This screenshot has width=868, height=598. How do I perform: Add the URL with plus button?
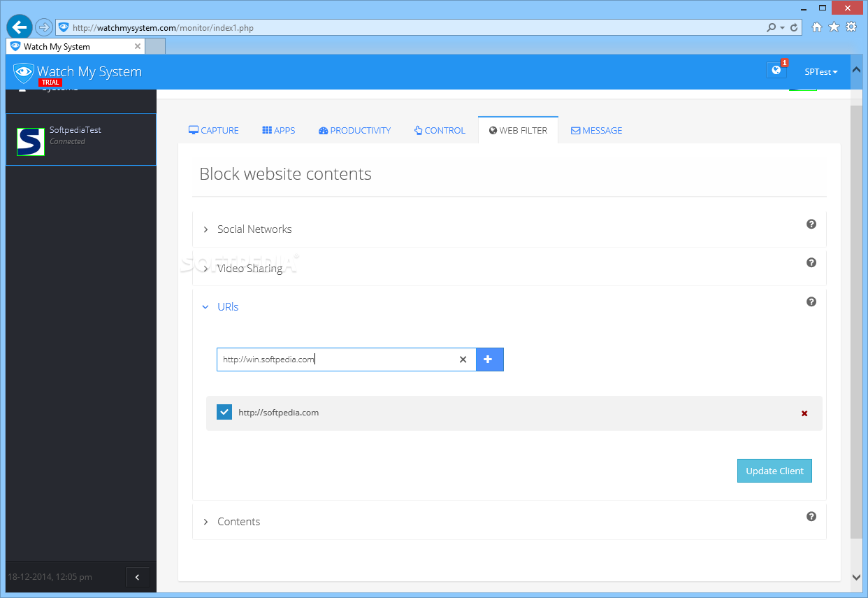489,359
